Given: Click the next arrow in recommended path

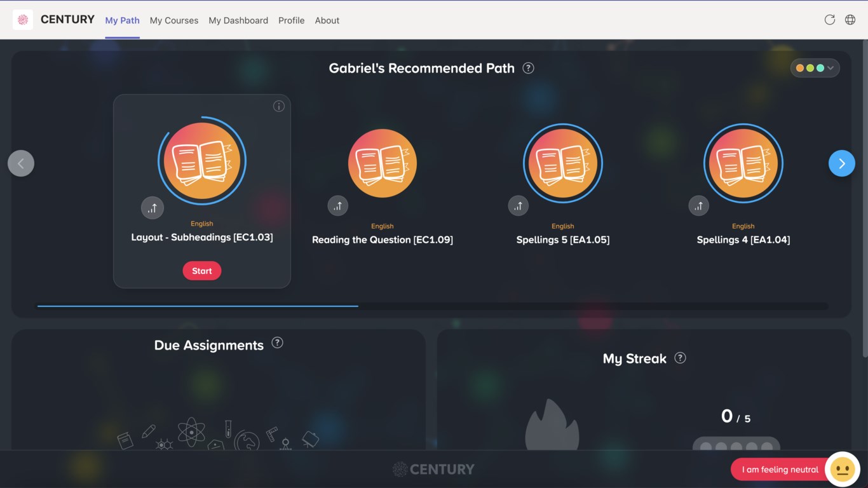Looking at the screenshot, I should 842,163.
